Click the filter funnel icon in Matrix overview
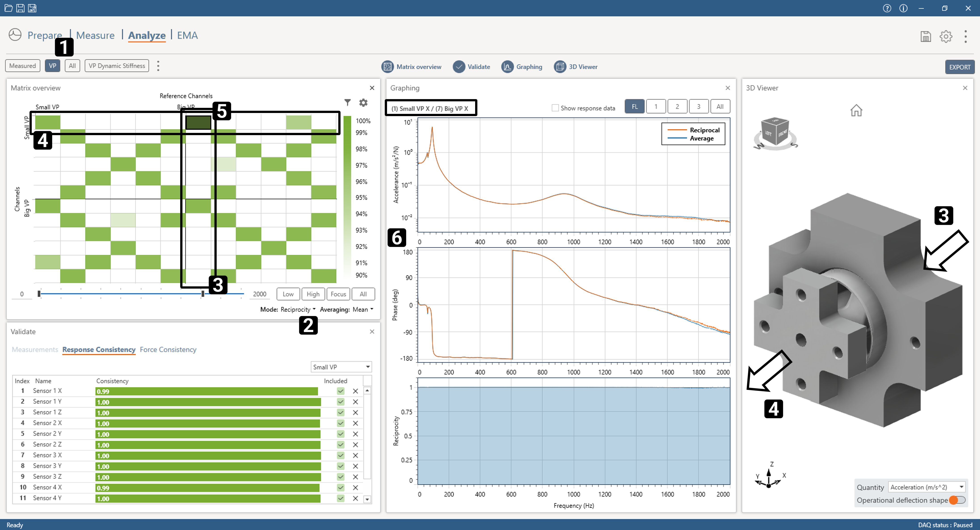The width and height of the screenshot is (980, 530). click(347, 102)
